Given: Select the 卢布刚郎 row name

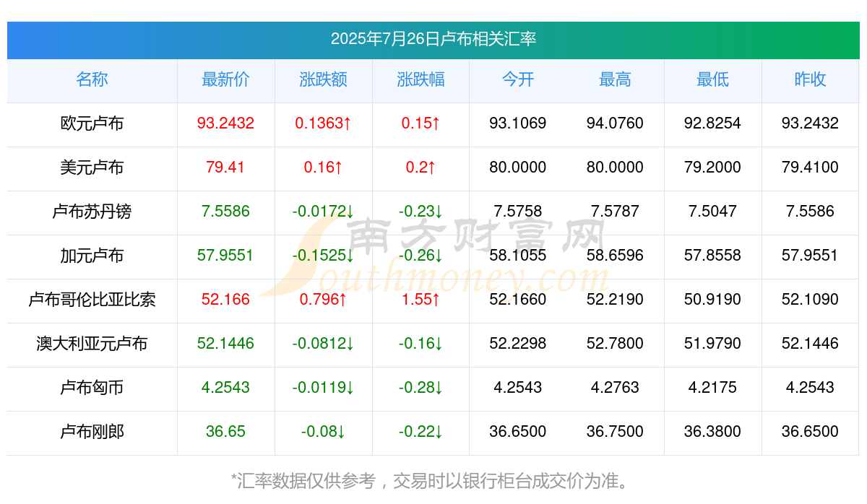Looking at the screenshot, I should pos(92,432).
